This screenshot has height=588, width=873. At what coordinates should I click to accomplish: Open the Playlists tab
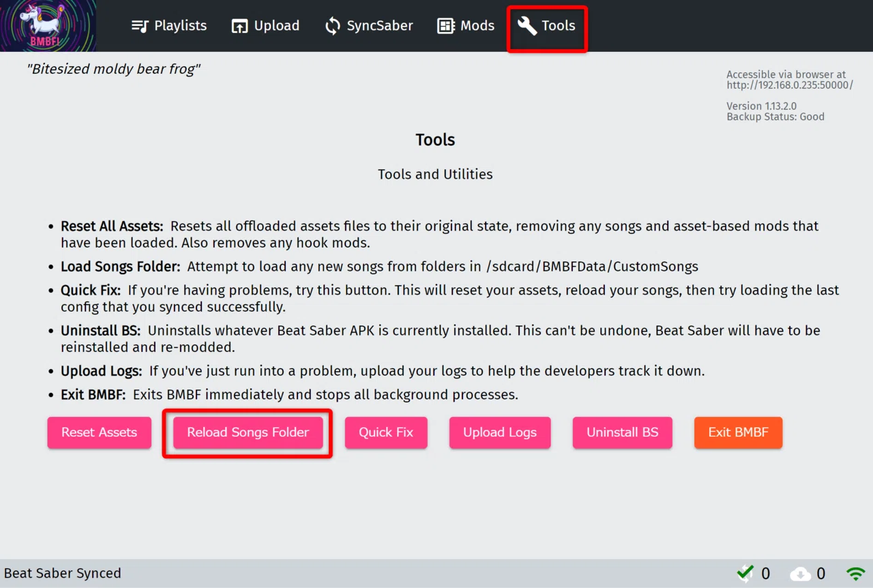click(x=169, y=26)
